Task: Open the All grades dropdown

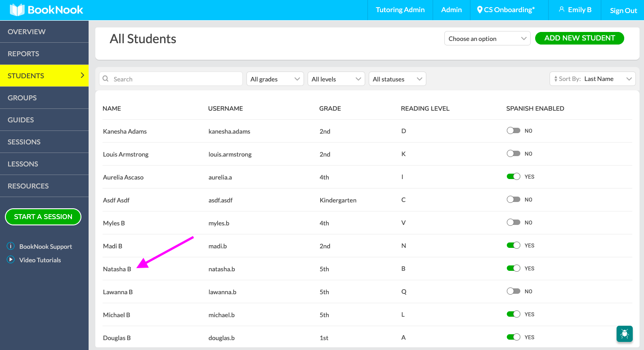Action: tap(275, 79)
